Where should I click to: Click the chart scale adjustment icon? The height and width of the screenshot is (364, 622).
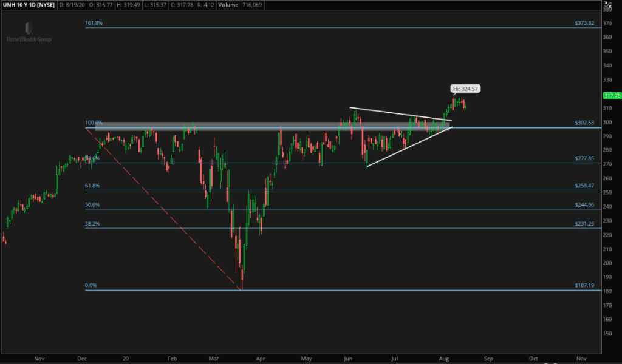click(x=607, y=4)
